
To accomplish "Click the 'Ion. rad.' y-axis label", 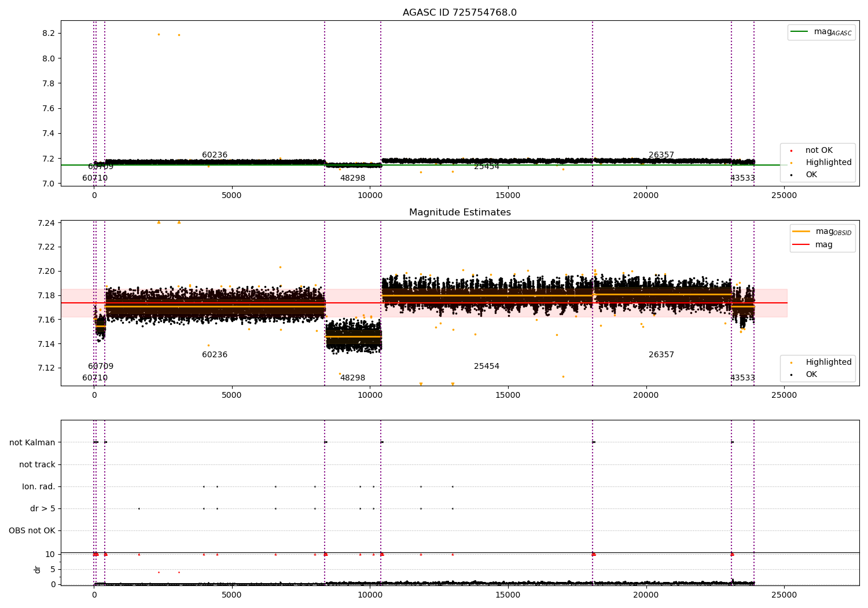I will (x=39, y=486).
